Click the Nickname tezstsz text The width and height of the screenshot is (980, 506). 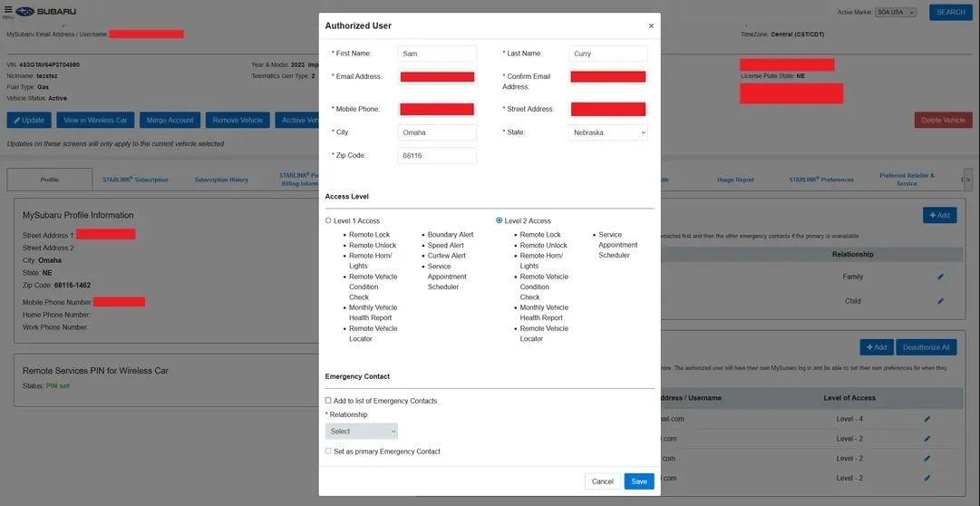point(33,75)
